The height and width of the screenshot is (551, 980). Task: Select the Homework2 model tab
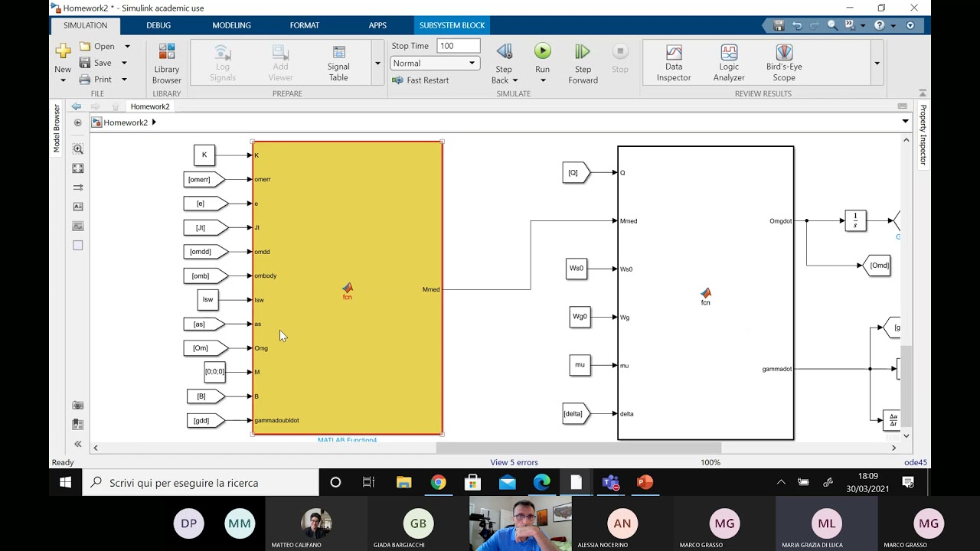coord(150,106)
